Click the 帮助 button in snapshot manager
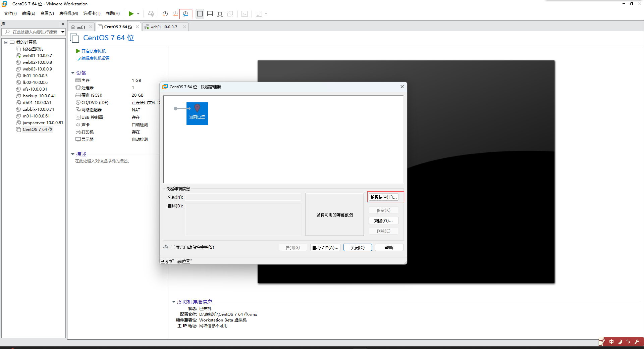 click(389, 248)
